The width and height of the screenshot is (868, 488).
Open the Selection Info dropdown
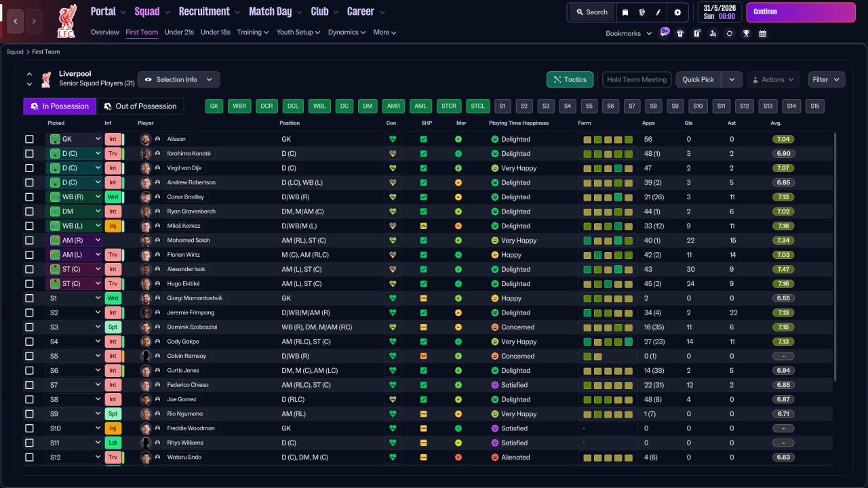tap(179, 80)
